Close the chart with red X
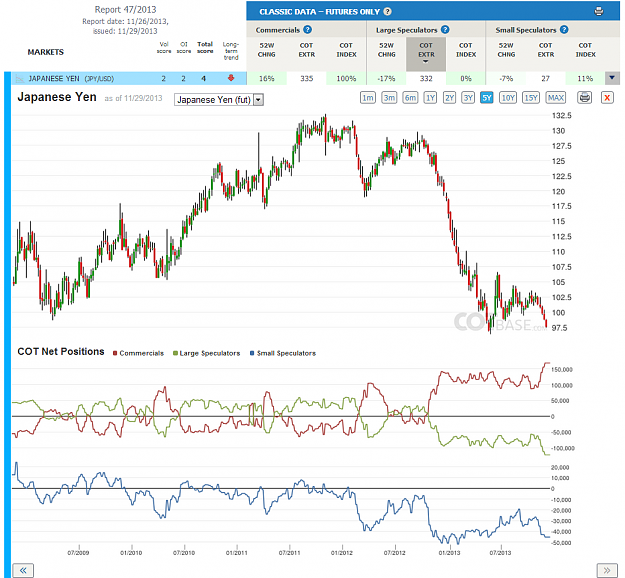The width and height of the screenshot is (625, 578). pos(607,97)
